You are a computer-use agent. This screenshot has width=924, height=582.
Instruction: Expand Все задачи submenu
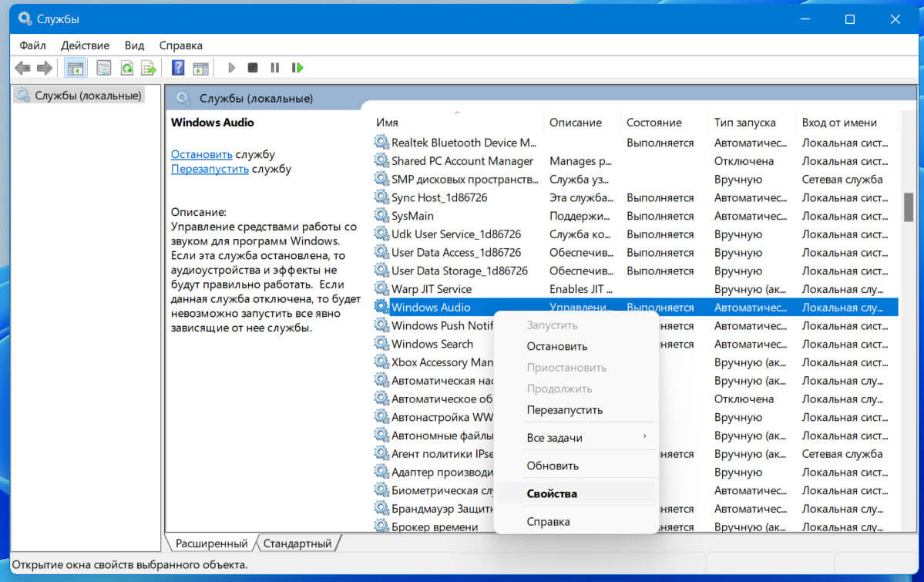[x=576, y=438]
